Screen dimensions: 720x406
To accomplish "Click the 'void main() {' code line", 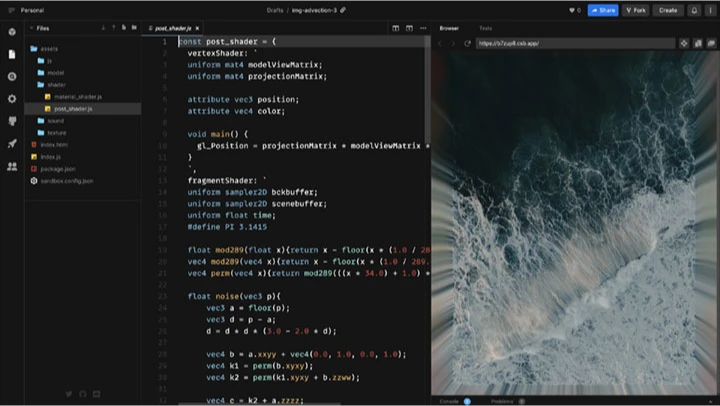I will (x=218, y=134).
